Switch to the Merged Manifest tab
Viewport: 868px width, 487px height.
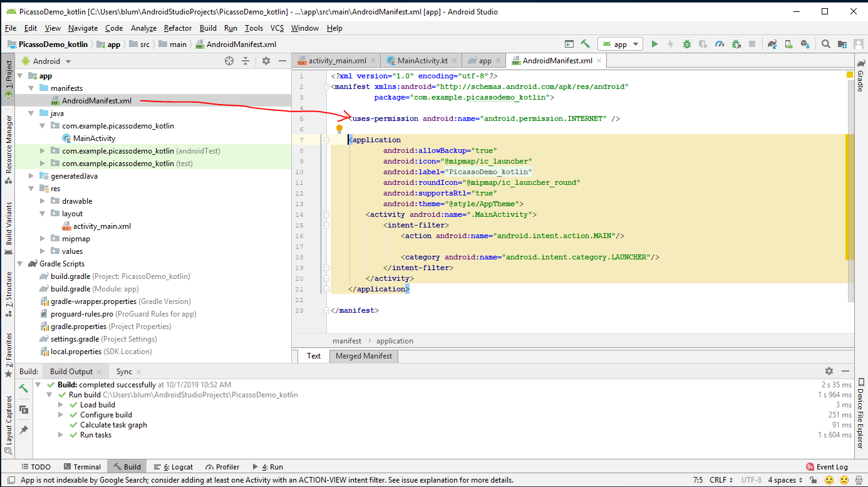click(x=364, y=356)
